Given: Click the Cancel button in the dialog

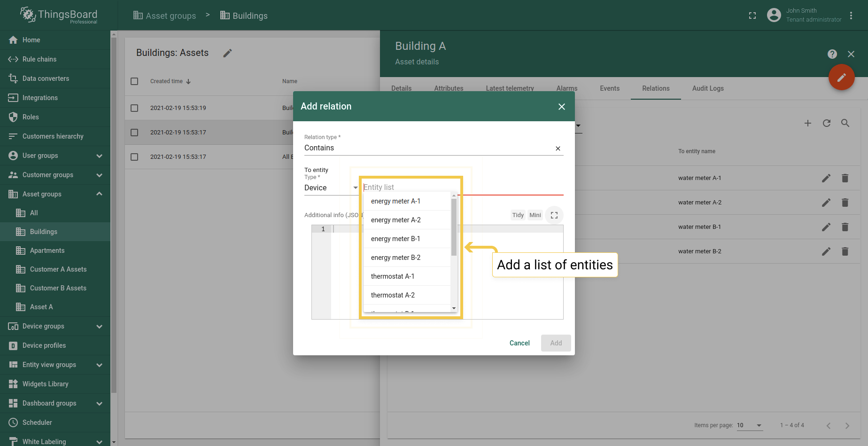Looking at the screenshot, I should tap(519, 343).
